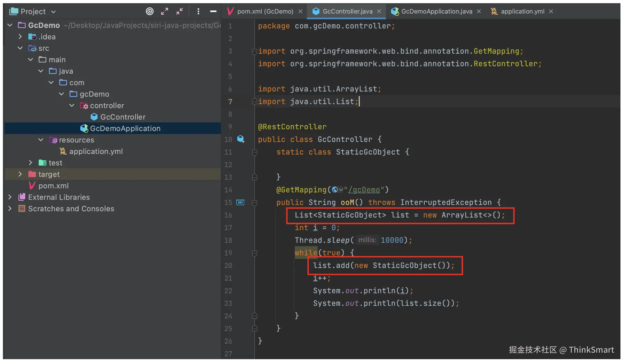
Task: Close the pom.xml (GcDemo) tab
Action: 300,11
